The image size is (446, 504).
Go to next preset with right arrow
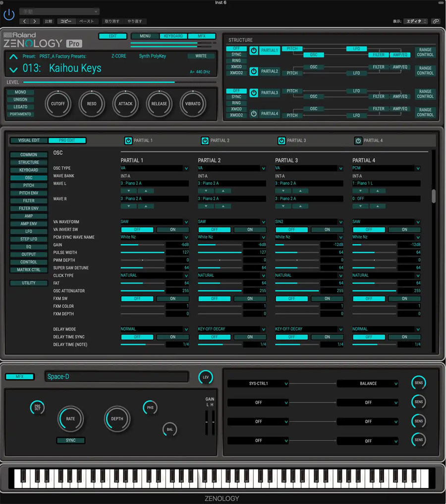35,21
